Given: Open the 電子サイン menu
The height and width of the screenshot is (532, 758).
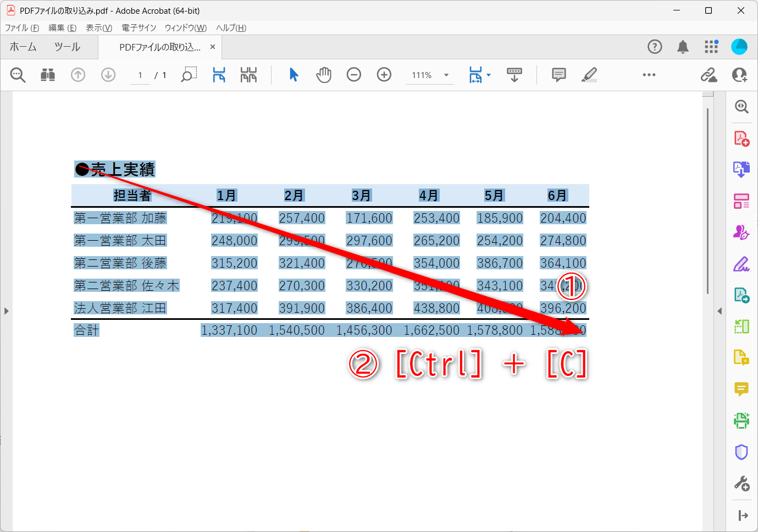Looking at the screenshot, I should point(139,28).
